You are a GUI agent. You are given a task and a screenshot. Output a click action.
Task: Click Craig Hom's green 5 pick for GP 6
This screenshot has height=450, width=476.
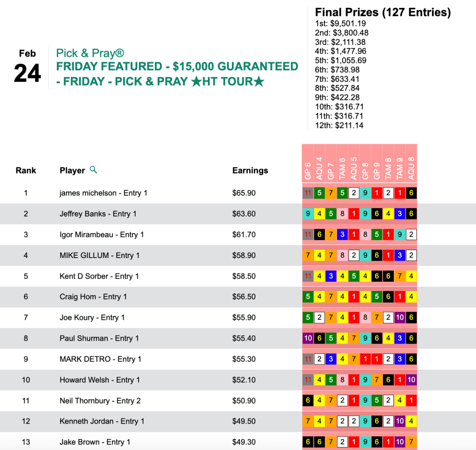tap(308, 297)
